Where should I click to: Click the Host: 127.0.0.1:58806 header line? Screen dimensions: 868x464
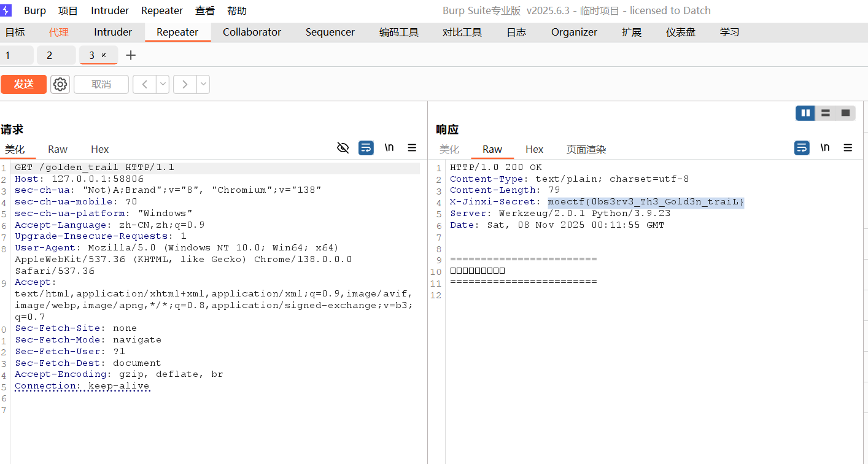(79, 179)
